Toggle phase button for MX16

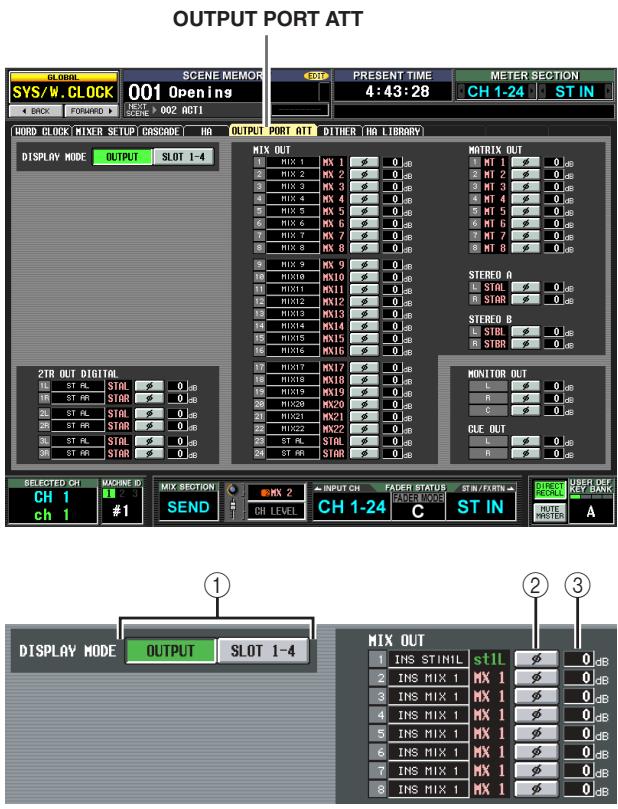364,351
